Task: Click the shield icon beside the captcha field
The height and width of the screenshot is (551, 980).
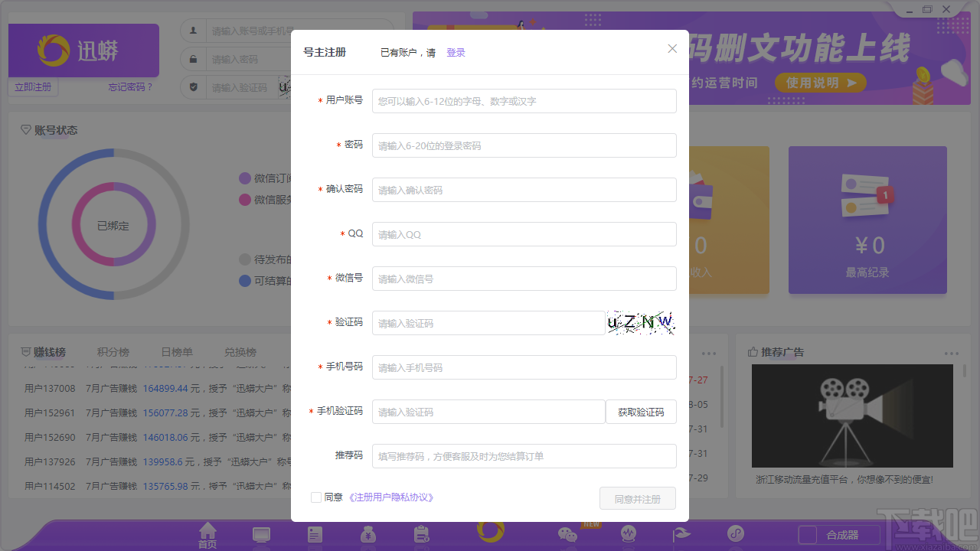Action: click(x=193, y=87)
